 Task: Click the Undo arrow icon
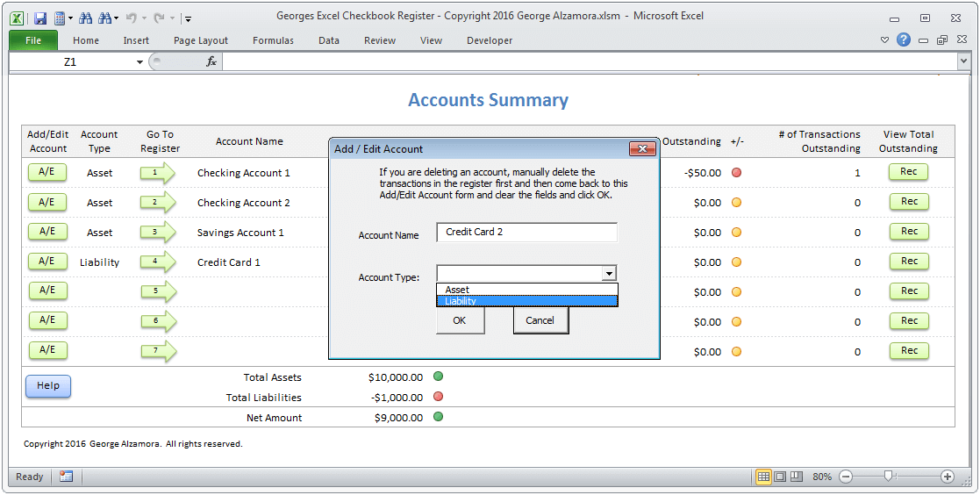[132, 18]
